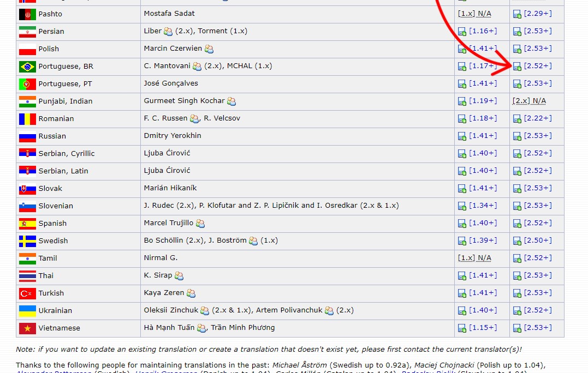Click the contributors icon beside Marcin Czerwien
The image size is (588, 373).
[209, 49]
